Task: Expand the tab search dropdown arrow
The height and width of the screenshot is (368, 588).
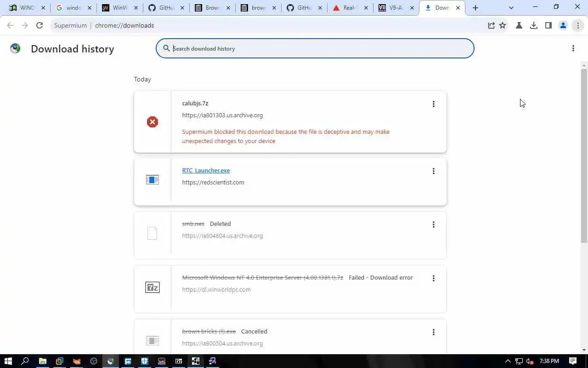Action: tap(511, 8)
